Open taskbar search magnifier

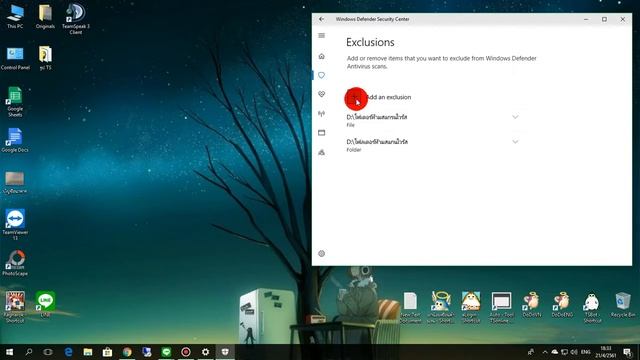[x=29, y=352]
